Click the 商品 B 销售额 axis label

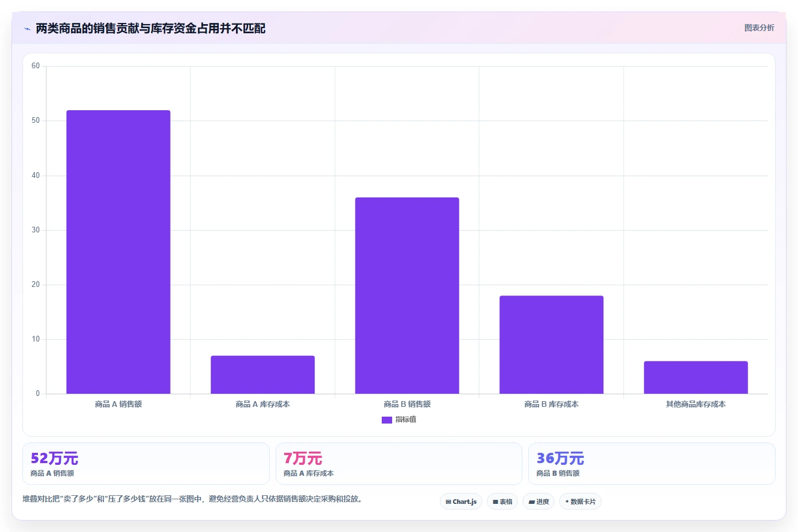click(x=407, y=405)
